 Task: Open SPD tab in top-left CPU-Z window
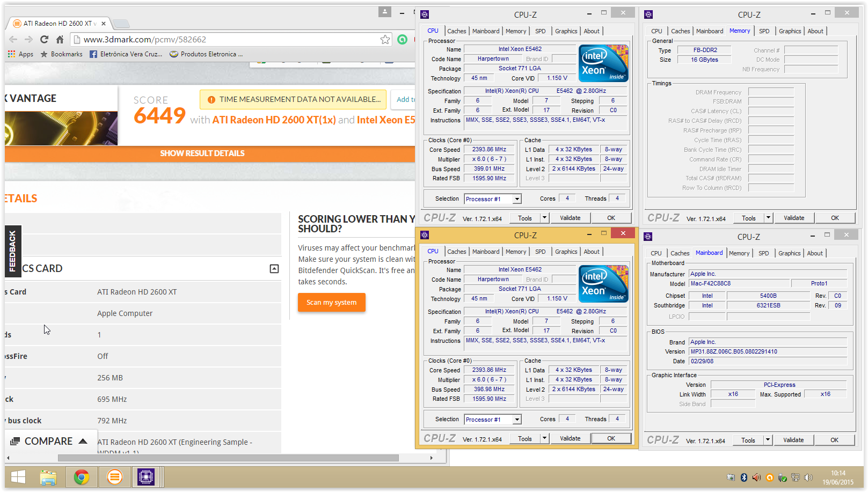coord(540,31)
